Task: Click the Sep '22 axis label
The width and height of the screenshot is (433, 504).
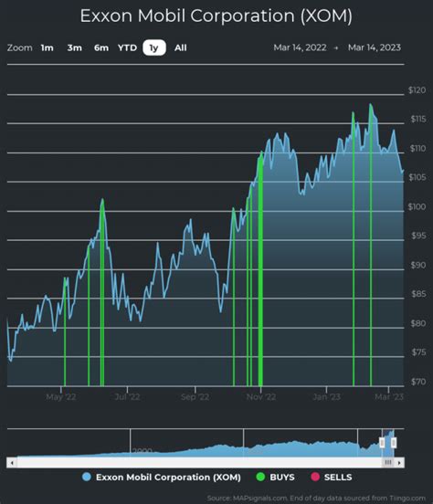Action: [195, 397]
